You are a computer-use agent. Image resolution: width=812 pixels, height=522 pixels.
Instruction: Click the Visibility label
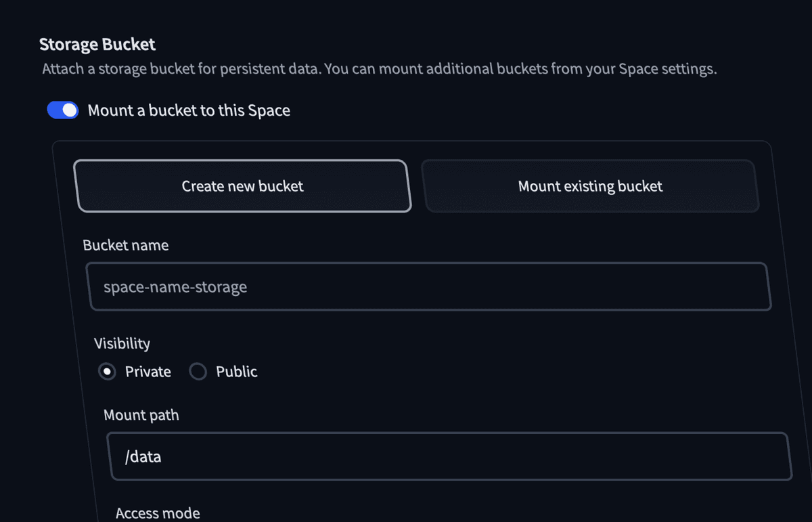[x=122, y=343]
